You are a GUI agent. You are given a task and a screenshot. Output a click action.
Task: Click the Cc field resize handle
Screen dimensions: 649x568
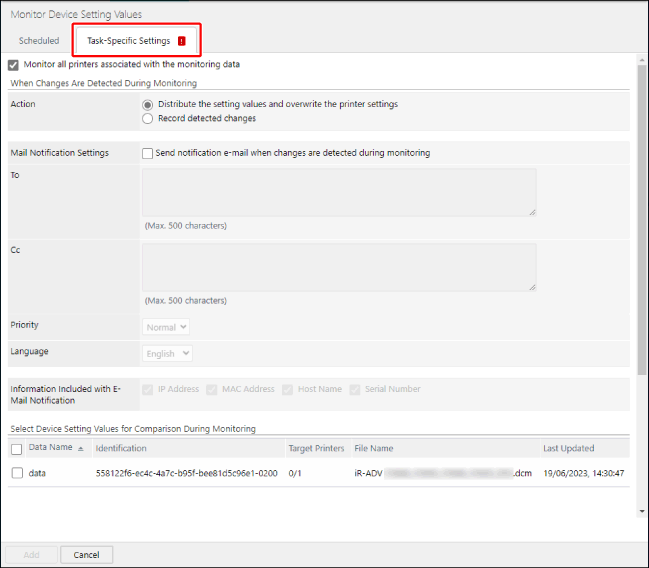click(531, 286)
